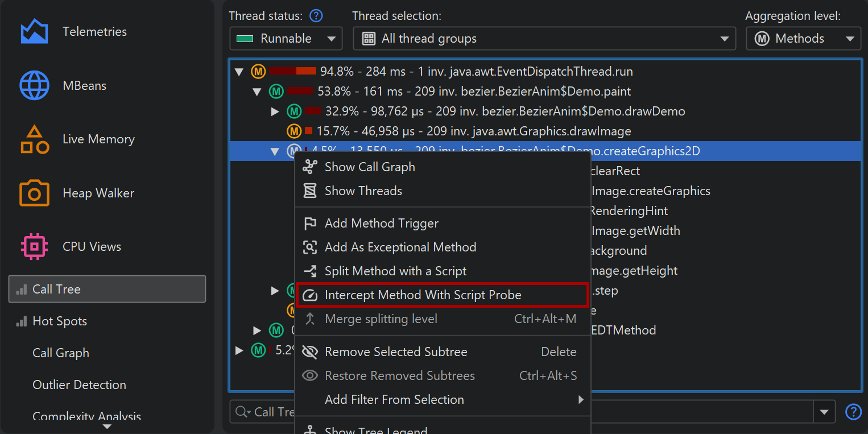Collapse the EventDispatchThread.run tree node
The width and height of the screenshot is (868, 434).
coord(239,72)
